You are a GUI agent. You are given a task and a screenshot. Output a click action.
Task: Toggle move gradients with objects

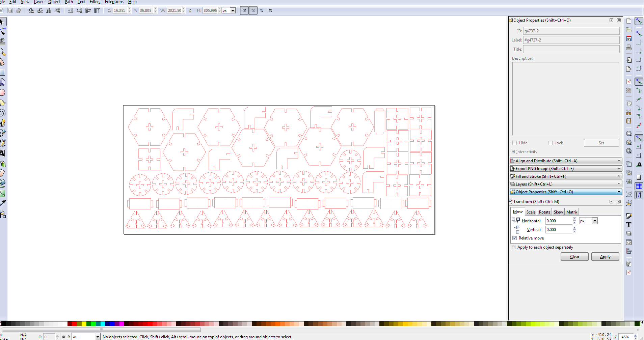[262, 10]
